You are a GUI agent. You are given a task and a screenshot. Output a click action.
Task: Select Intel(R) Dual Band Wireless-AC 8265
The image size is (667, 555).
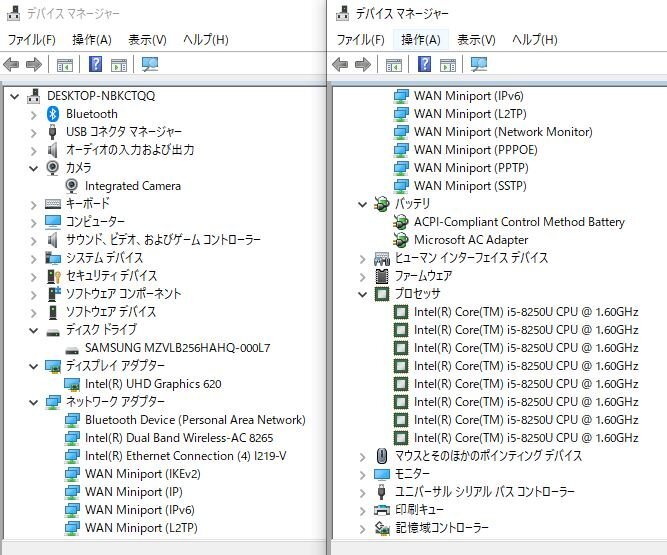pyautogui.click(x=179, y=438)
